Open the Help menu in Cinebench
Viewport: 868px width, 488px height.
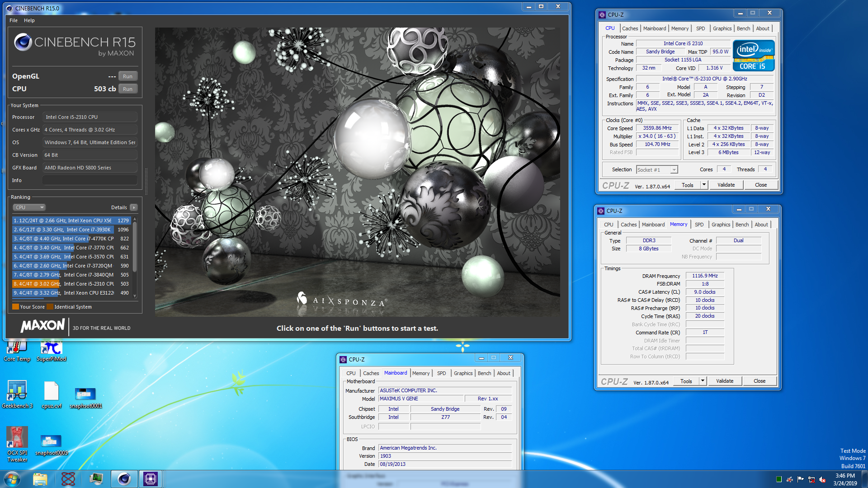tap(29, 20)
